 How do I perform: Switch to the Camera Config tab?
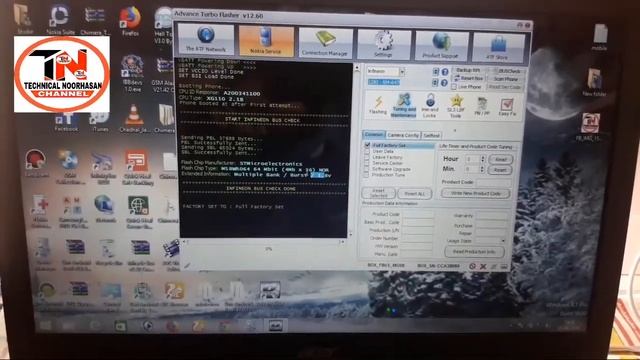403,135
